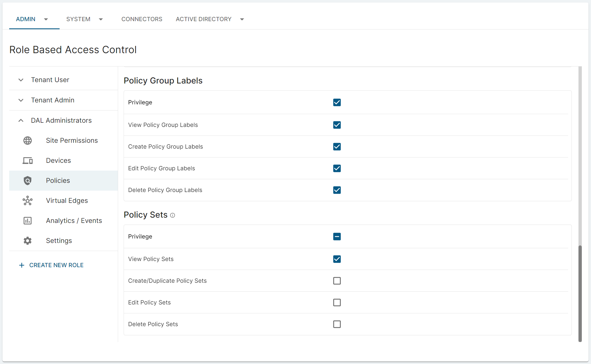Screen dimensions: 591x364
Task: Click the Virtual Edges network icon
Action: pyautogui.click(x=28, y=201)
